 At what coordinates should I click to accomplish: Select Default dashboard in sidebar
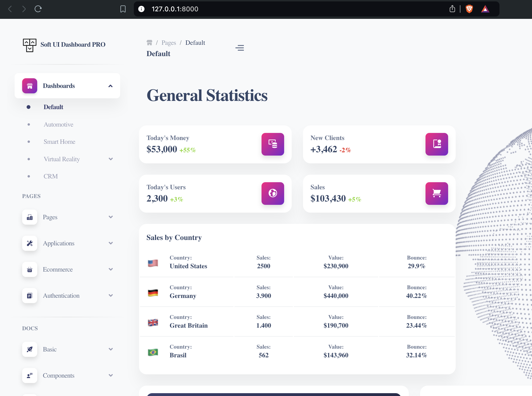click(53, 107)
